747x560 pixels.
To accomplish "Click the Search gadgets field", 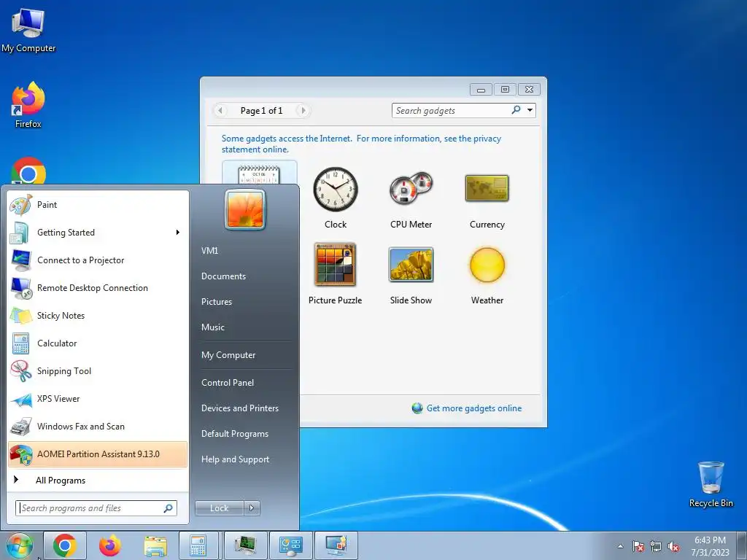I will [450, 111].
